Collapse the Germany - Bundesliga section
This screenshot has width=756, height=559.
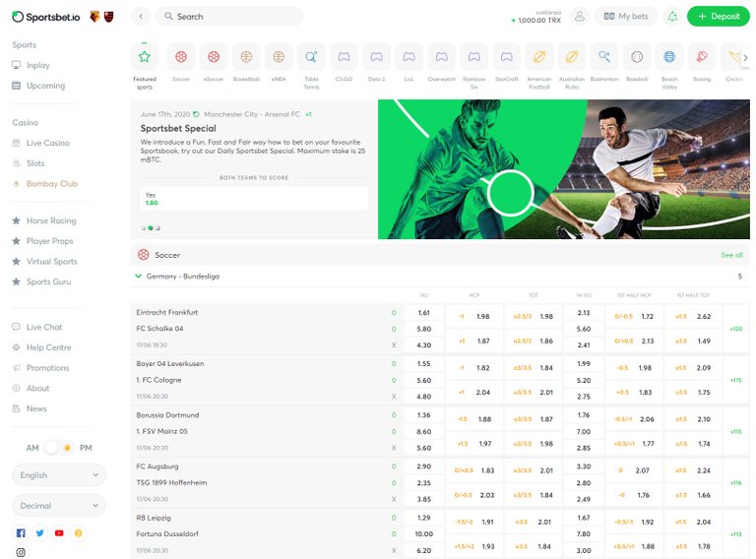tap(139, 277)
